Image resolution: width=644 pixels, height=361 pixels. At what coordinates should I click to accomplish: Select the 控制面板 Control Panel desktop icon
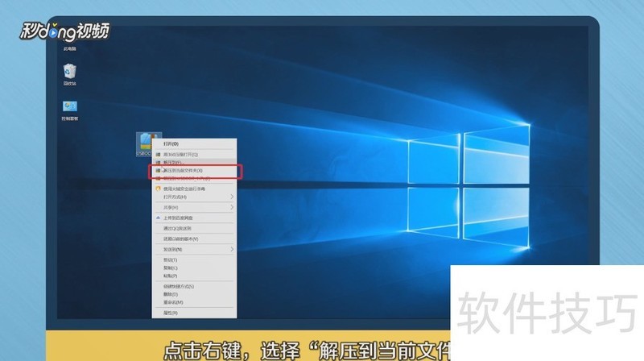pos(69,110)
